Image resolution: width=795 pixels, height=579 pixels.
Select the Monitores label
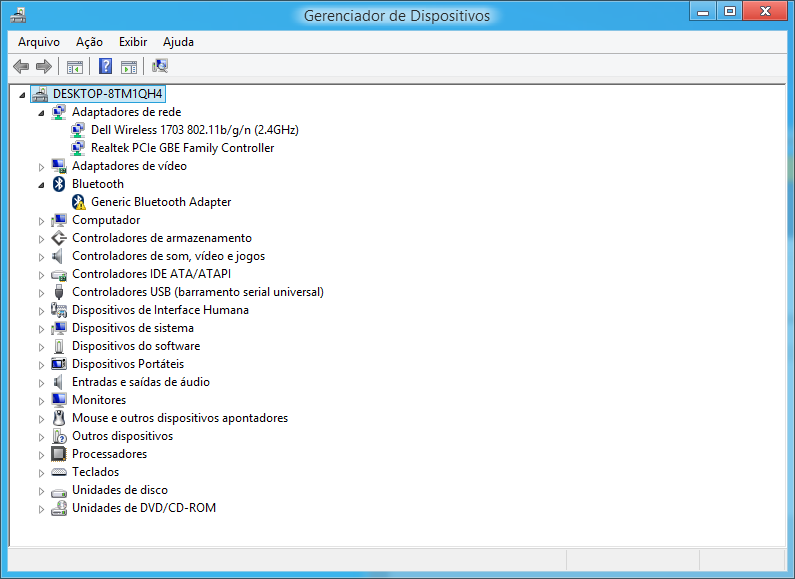click(x=99, y=400)
